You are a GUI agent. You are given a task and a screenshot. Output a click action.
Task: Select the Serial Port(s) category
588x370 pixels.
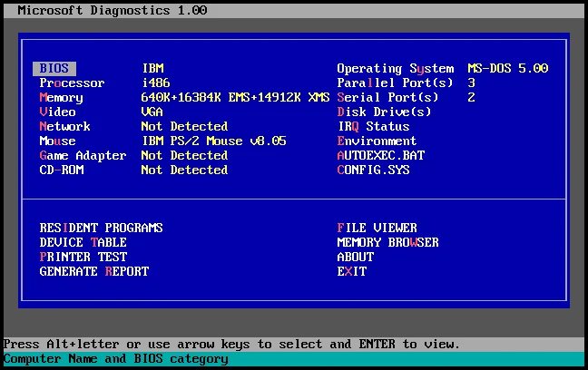pos(387,97)
